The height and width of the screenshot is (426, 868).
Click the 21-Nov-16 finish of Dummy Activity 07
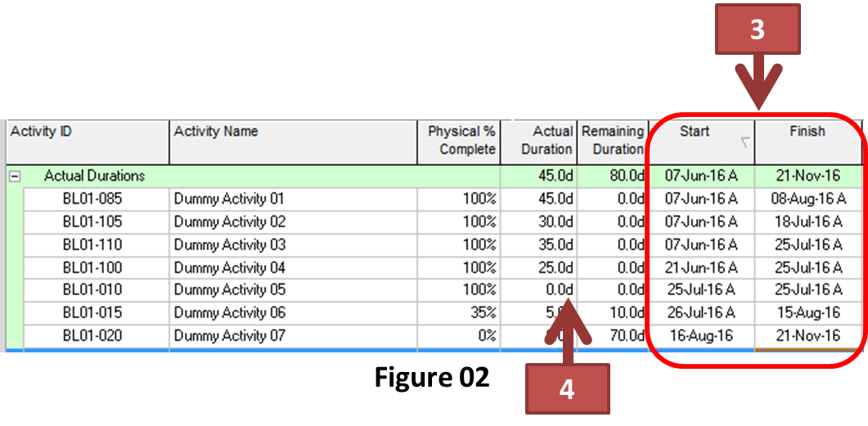coord(807,335)
